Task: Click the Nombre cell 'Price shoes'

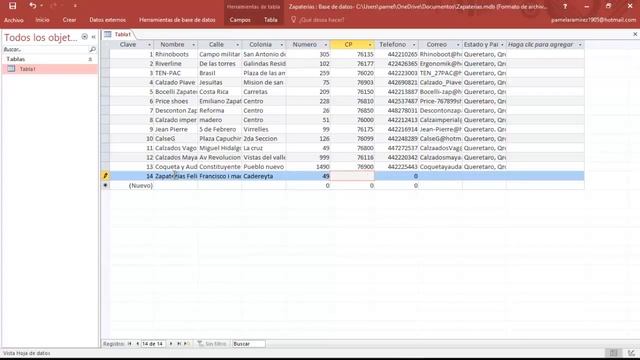Action: [x=176, y=101]
